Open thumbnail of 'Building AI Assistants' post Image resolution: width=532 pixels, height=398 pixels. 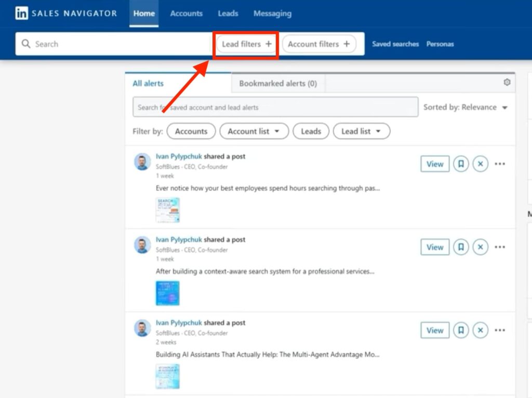[x=168, y=376]
